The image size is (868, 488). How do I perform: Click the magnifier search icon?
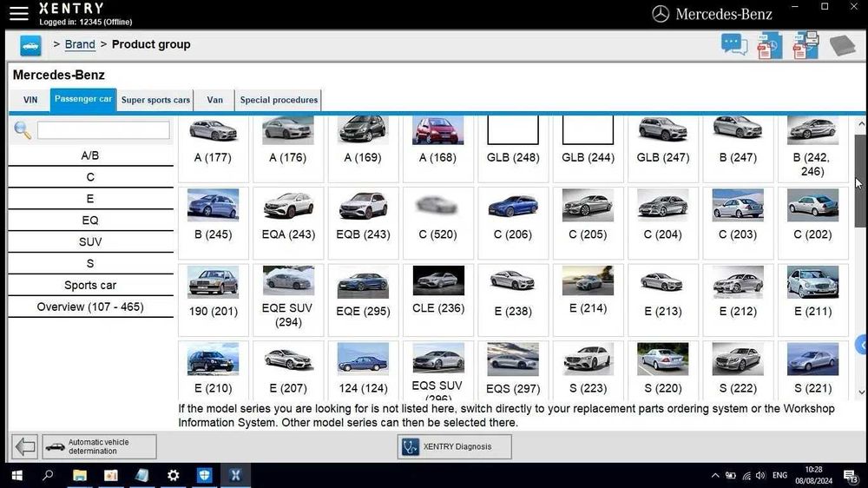pyautogui.click(x=23, y=131)
